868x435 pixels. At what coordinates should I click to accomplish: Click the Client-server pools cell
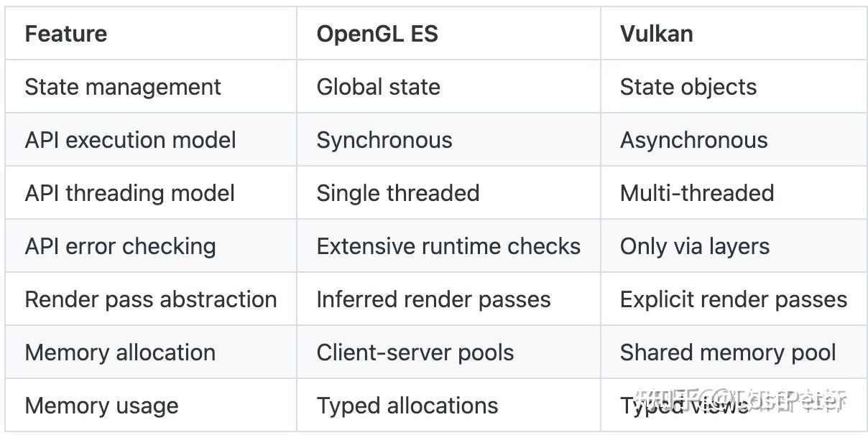[415, 352]
